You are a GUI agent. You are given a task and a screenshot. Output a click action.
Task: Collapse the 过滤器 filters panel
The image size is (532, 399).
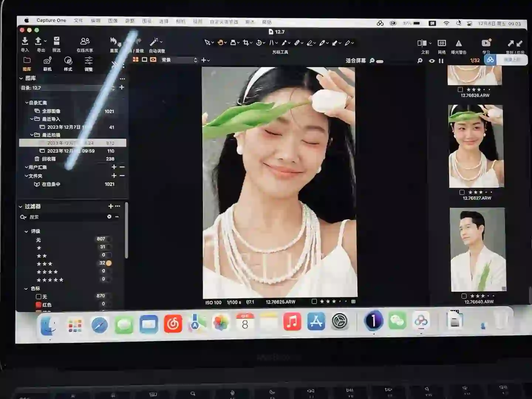pos(21,207)
